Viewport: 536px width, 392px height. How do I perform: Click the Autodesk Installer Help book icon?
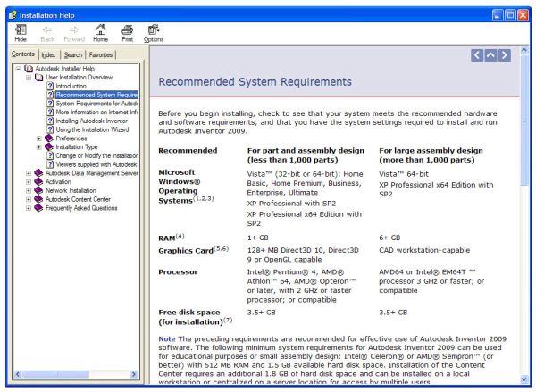[x=29, y=69]
